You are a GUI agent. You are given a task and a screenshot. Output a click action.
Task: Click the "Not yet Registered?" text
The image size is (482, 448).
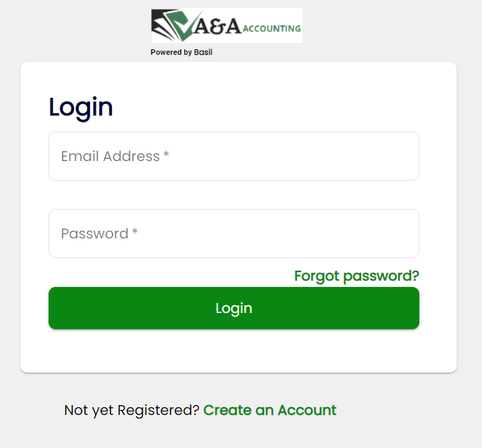point(132,410)
